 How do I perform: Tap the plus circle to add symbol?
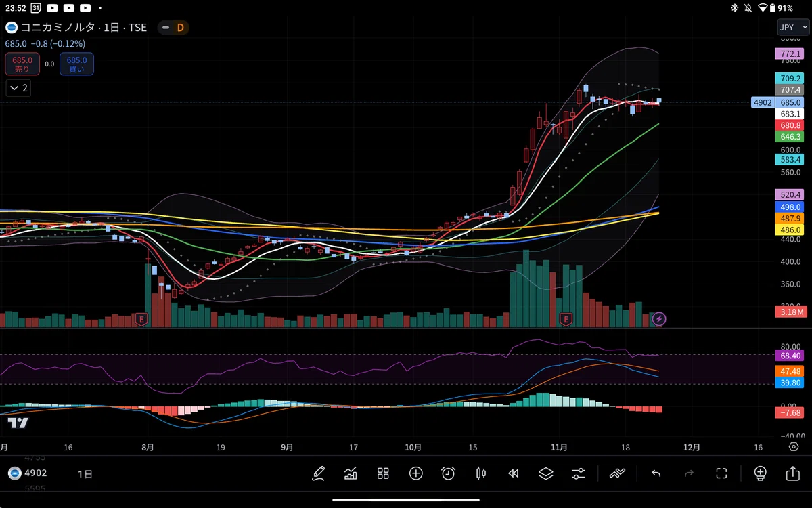[x=415, y=473]
